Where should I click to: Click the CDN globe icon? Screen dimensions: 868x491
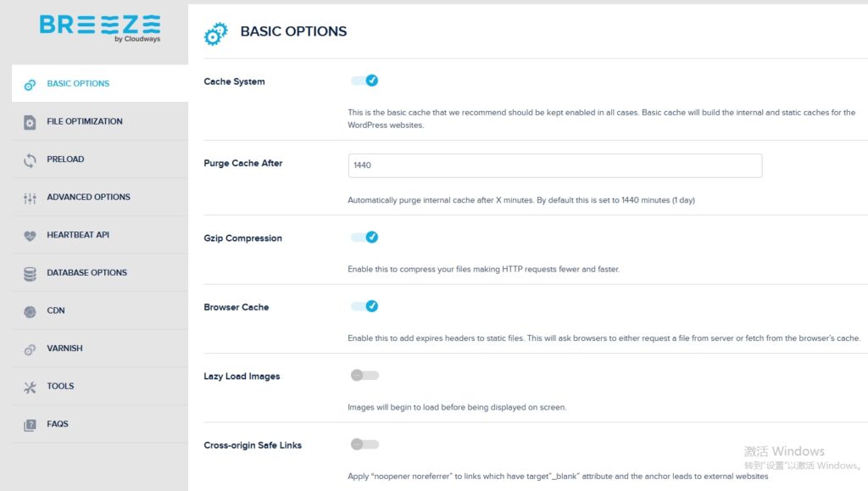point(30,311)
